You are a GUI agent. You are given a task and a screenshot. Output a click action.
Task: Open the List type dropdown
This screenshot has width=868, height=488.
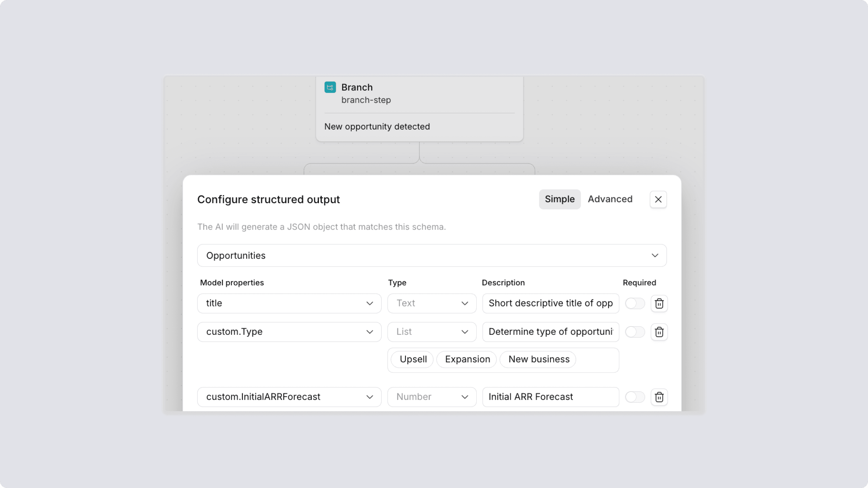tap(432, 332)
